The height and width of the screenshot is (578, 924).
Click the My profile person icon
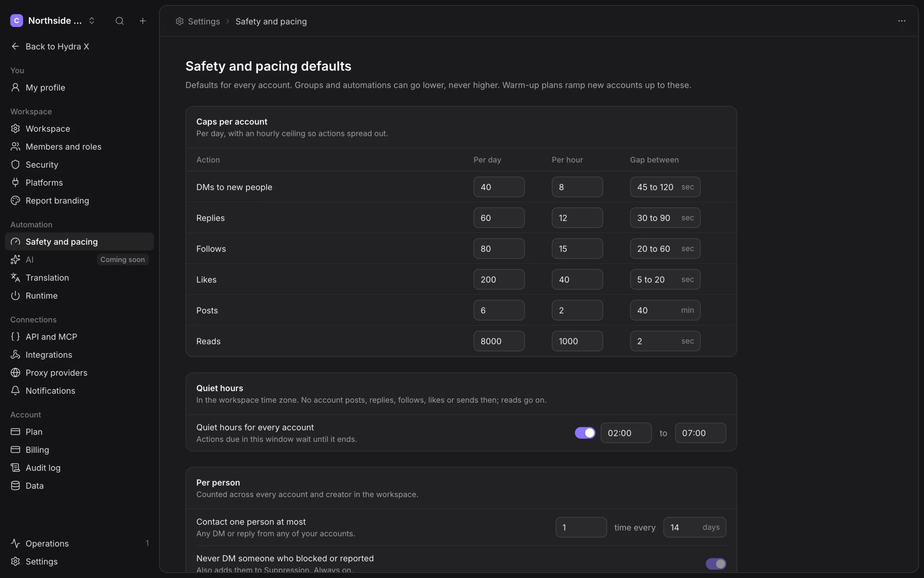(15, 87)
